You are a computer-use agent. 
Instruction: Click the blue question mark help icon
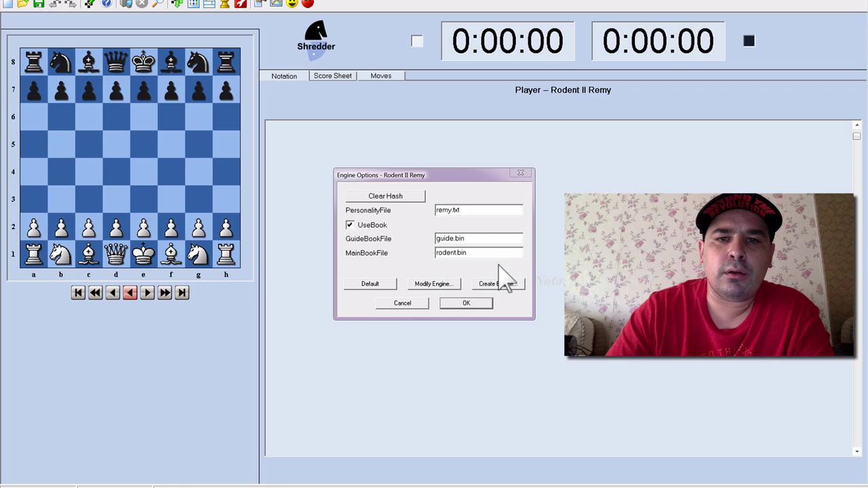[106, 3]
